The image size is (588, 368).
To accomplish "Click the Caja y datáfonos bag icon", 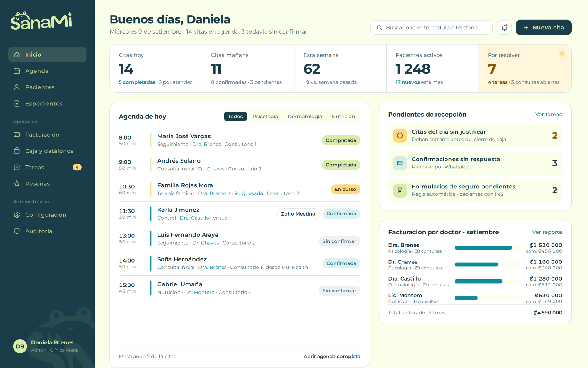I will (x=17, y=151).
